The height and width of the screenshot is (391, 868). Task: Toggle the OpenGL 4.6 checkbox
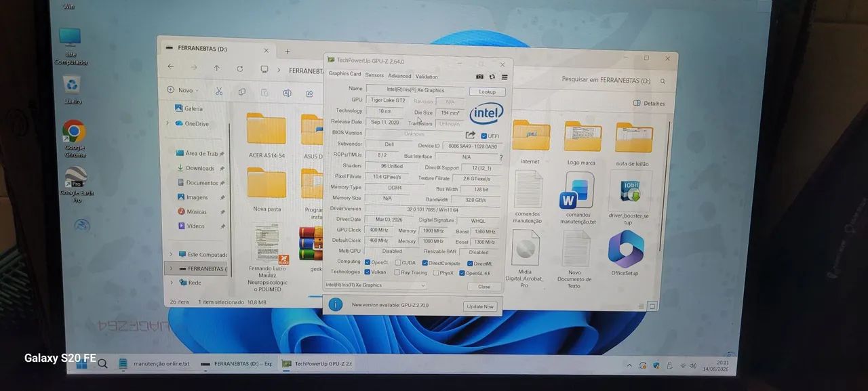pyautogui.click(x=461, y=274)
